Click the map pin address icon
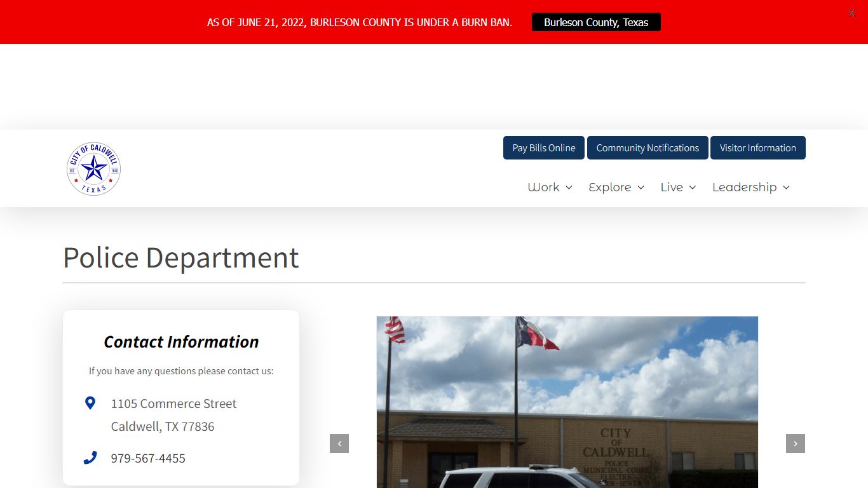This screenshot has height=488, width=868. [90, 403]
